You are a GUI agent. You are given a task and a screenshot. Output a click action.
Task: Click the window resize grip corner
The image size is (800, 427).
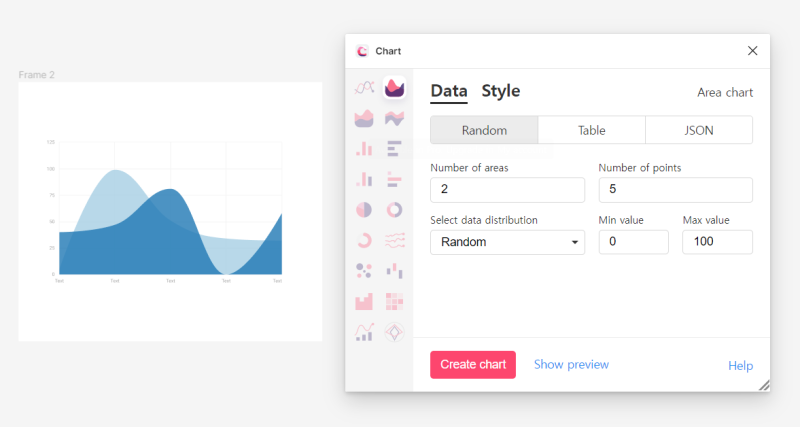click(x=764, y=386)
